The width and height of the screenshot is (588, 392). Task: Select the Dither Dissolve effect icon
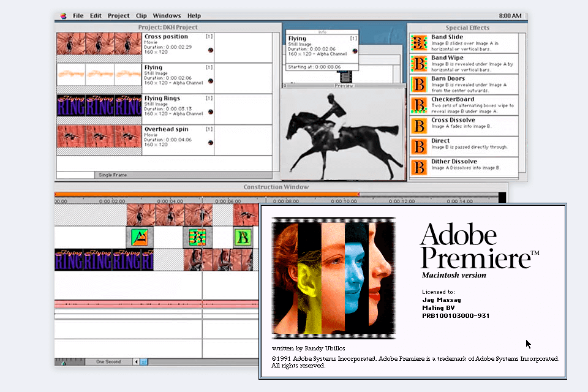(418, 164)
